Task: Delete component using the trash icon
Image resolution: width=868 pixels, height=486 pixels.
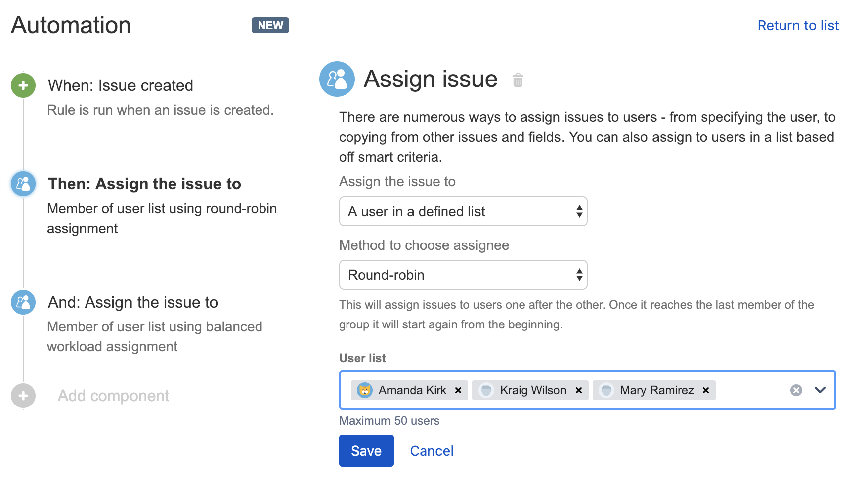Action: [x=518, y=80]
